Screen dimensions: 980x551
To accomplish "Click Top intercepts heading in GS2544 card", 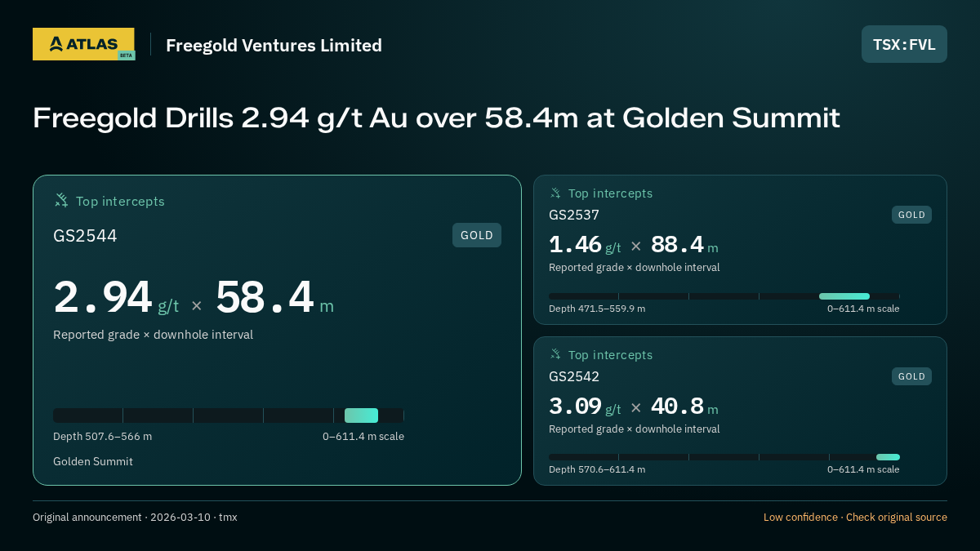I will point(120,202).
